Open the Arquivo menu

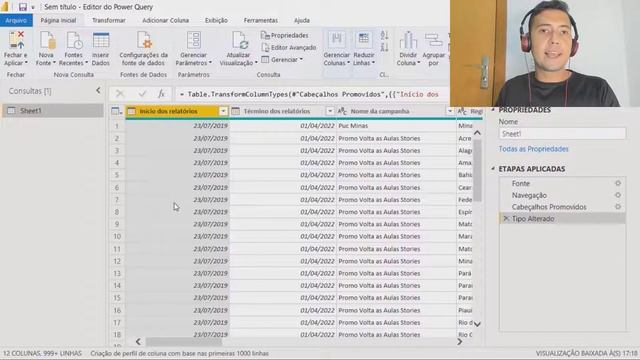click(x=16, y=20)
